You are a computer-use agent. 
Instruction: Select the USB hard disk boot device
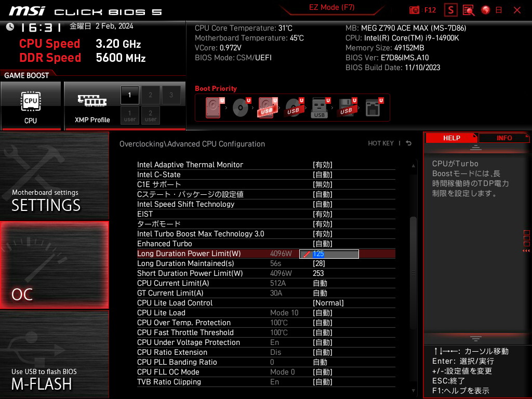coord(268,108)
